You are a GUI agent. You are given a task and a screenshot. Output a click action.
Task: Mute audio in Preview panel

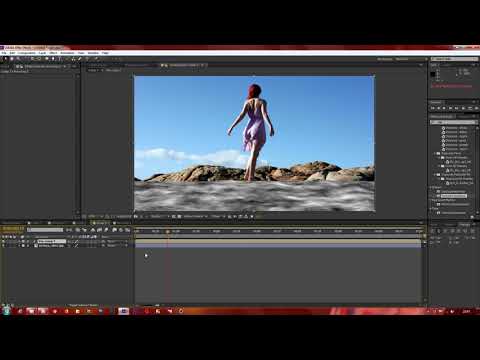click(464, 108)
